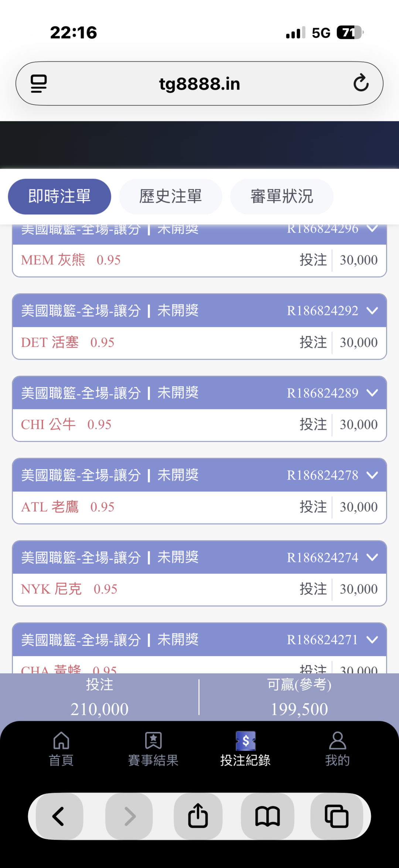399x868 pixels.
Task: Tap the tg8888.in address bar
Action: (199, 84)
